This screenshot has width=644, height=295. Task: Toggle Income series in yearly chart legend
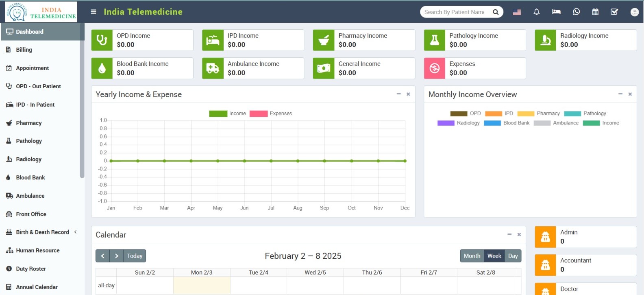227,114
